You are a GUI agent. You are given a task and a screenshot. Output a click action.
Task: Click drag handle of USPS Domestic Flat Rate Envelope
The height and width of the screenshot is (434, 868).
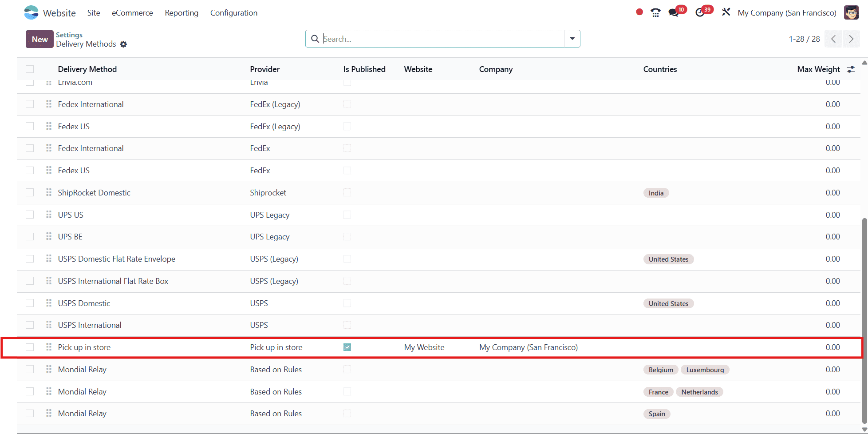coord(49,259)
